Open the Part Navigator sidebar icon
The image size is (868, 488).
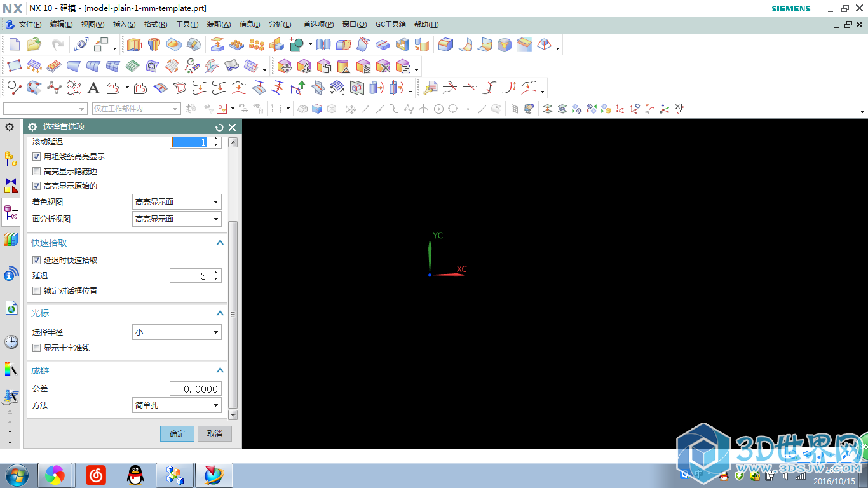pyautogui.click(x=11, y=212)
